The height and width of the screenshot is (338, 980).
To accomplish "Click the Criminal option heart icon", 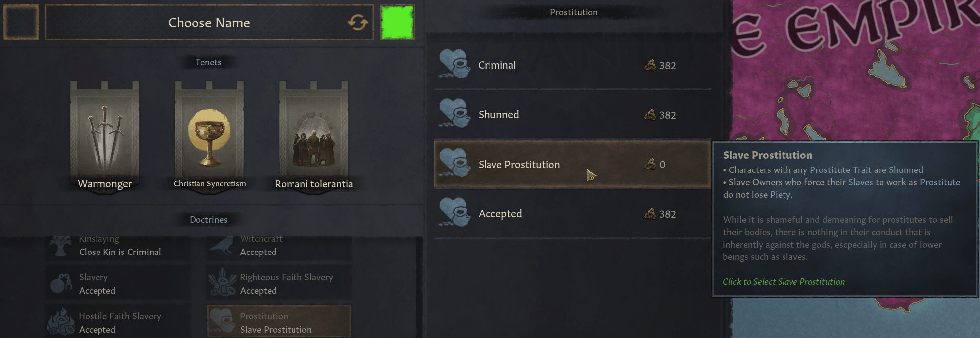I will (x=454, y=64).
